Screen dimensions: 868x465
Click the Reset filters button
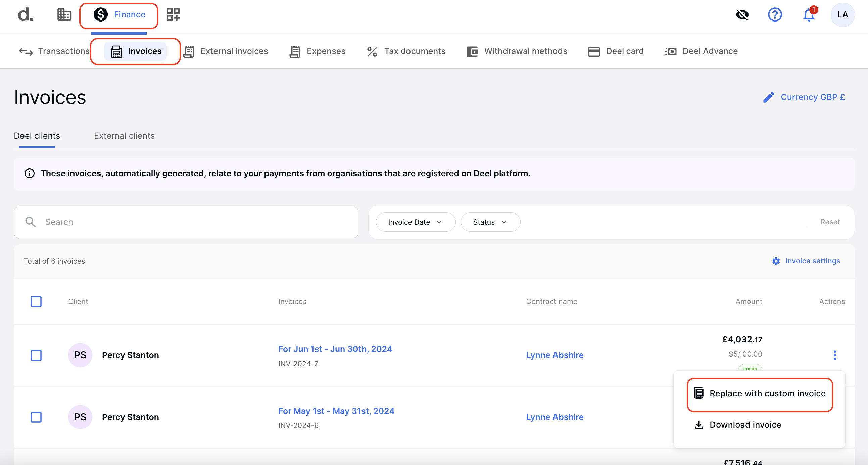coord(830,222)
